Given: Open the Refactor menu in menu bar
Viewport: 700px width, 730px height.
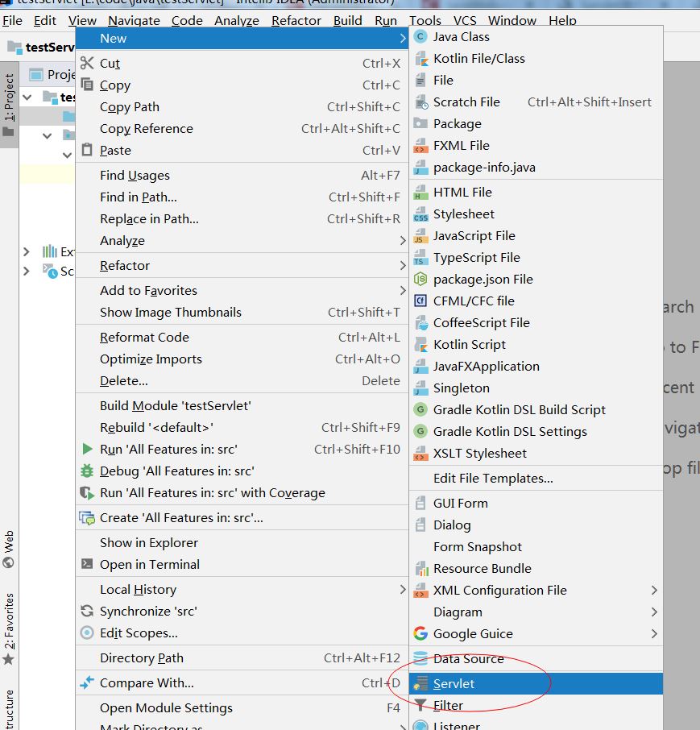Looking at the screenshot, I should [296, 20].
